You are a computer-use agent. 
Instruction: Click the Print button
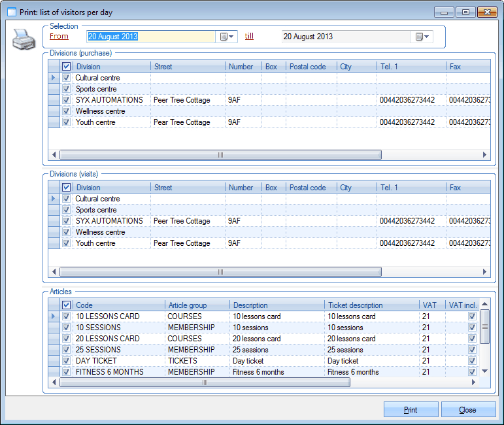[x=411, y=410]
